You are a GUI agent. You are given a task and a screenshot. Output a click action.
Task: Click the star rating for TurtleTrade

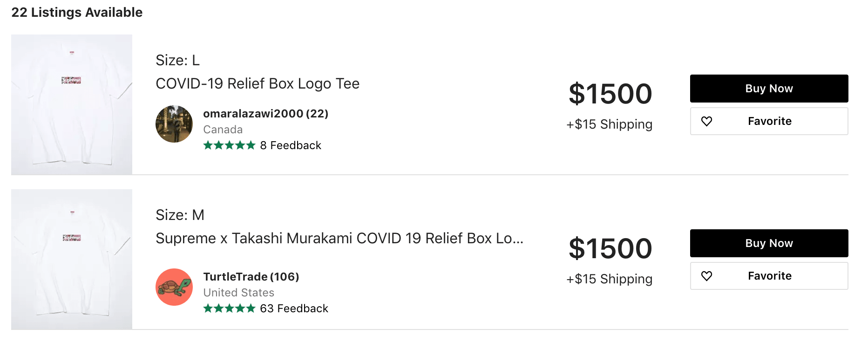tap(229, 309)
